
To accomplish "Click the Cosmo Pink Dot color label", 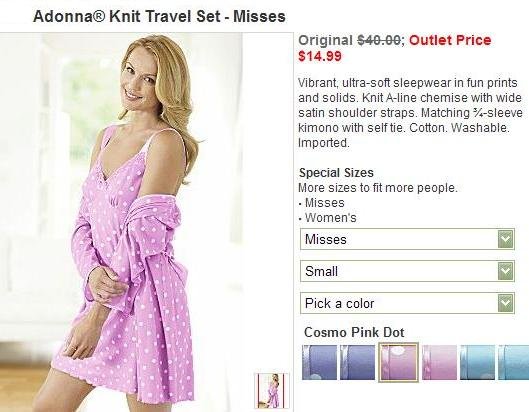I will point(354,332).
